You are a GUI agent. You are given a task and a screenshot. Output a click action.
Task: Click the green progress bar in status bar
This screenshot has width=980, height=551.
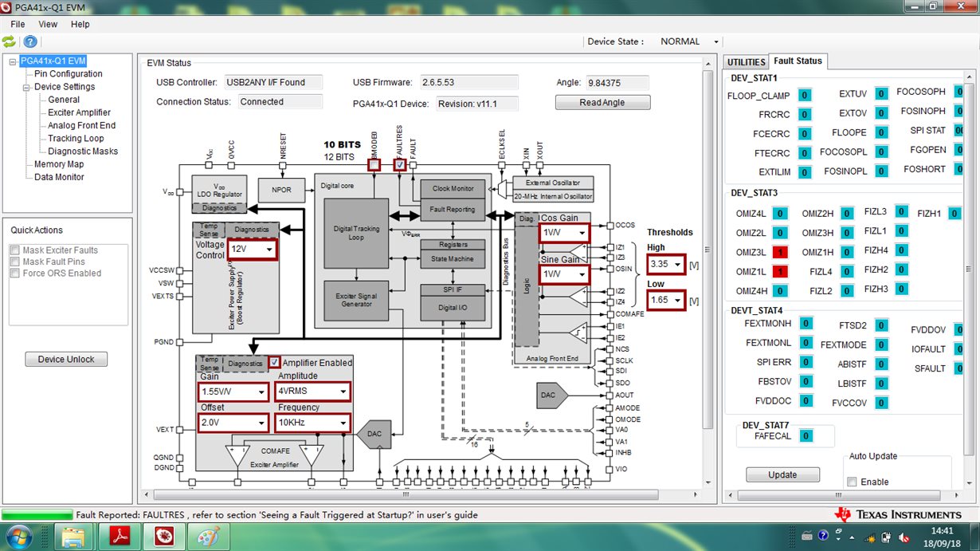click(37, 515)
